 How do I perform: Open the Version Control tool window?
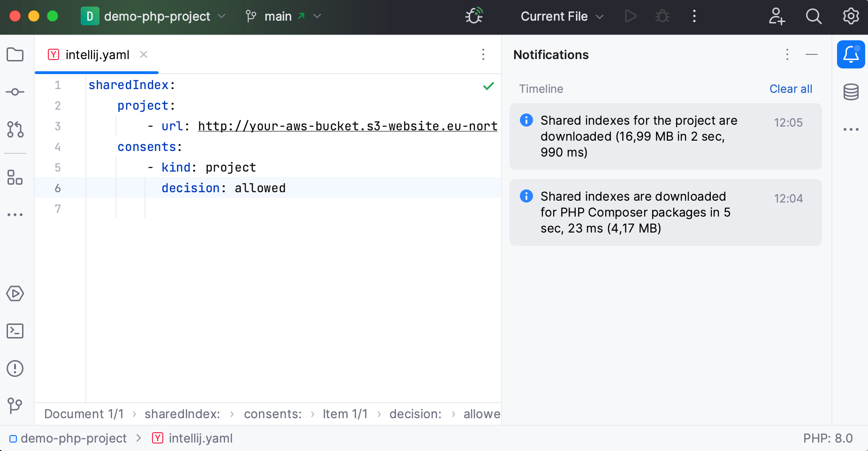click(15, 406)
